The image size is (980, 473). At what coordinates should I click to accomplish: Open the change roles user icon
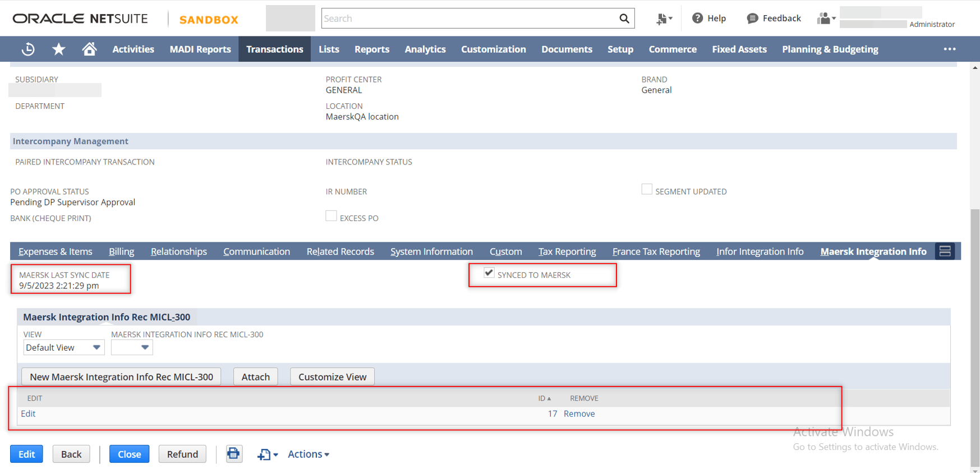coord(826,19)
